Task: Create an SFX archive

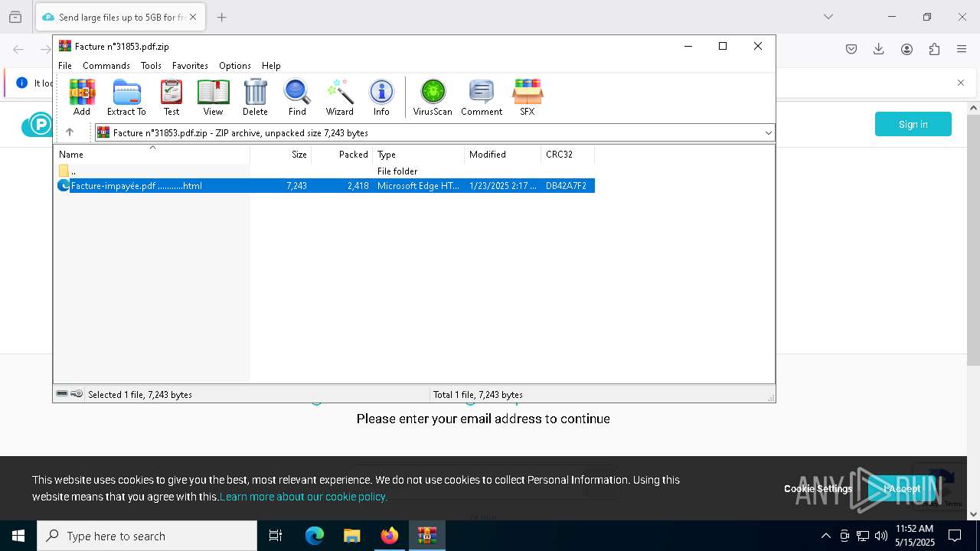Action: tap(528, 97)
